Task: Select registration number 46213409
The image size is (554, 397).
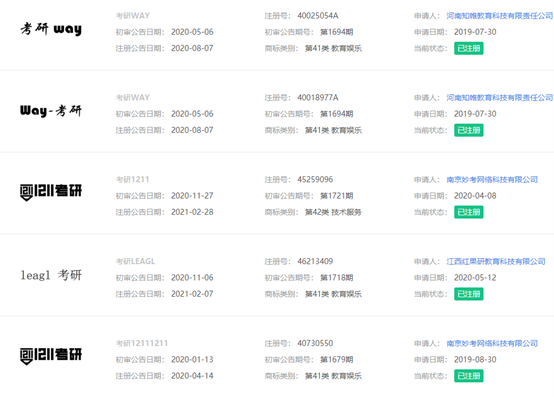Action: (x=315, y=261)
